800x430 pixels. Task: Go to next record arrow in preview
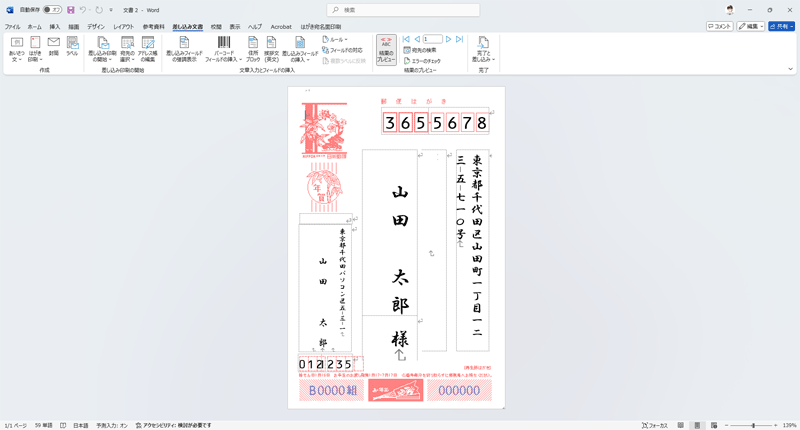449,39
